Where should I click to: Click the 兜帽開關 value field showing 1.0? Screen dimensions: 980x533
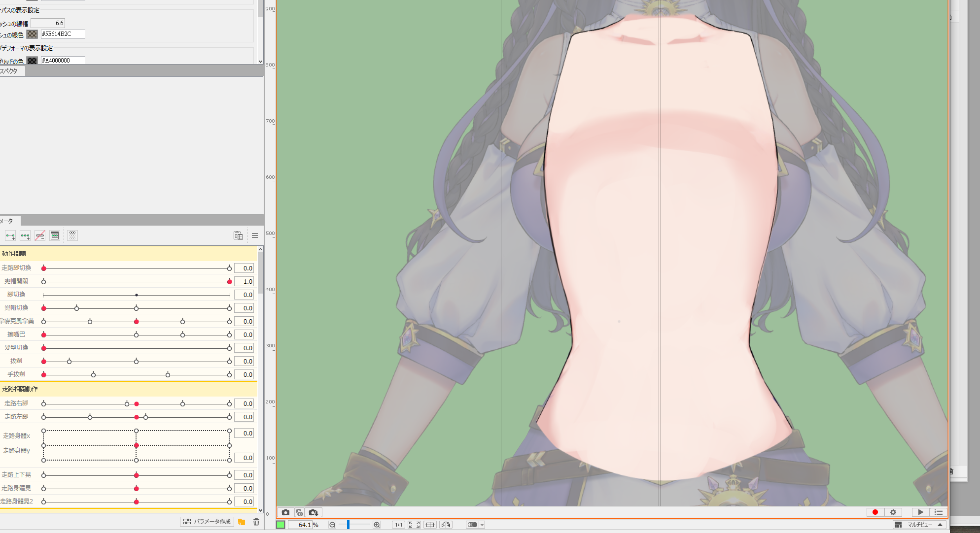click(244, 282)
